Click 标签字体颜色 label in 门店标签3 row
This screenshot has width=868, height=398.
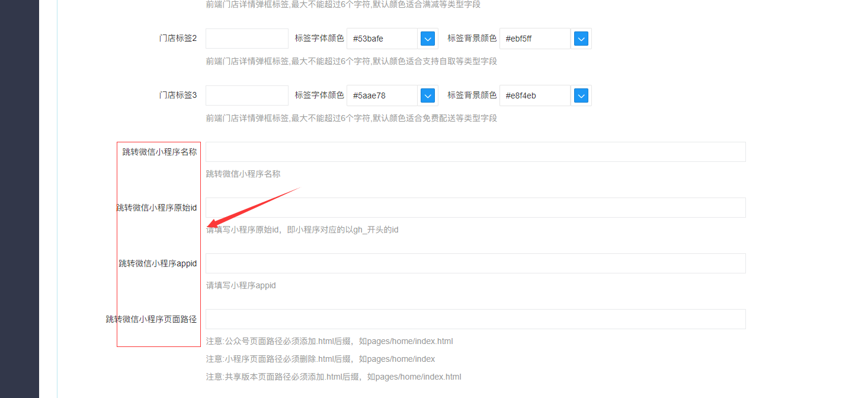pos(319,95)
